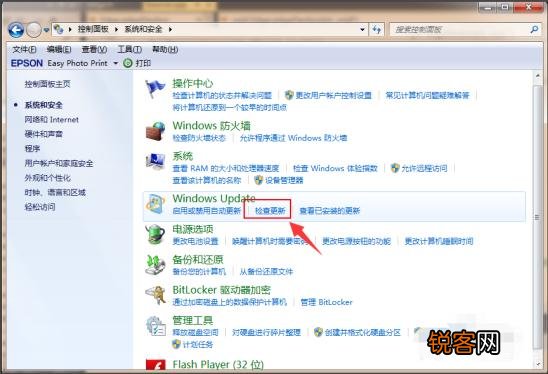
Task: Select 外观和个性化 in sidebar
Action: pyautogui.click(x=48, y=178)
